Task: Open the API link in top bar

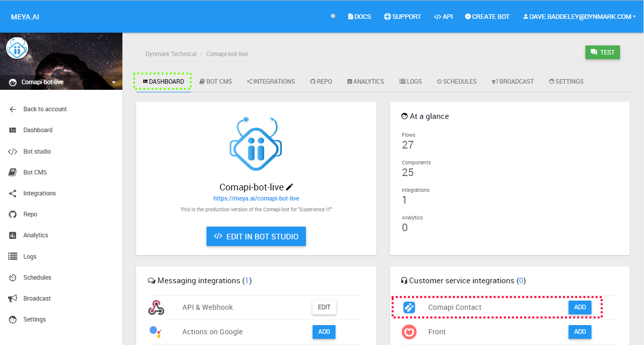Action: (443, 17)
